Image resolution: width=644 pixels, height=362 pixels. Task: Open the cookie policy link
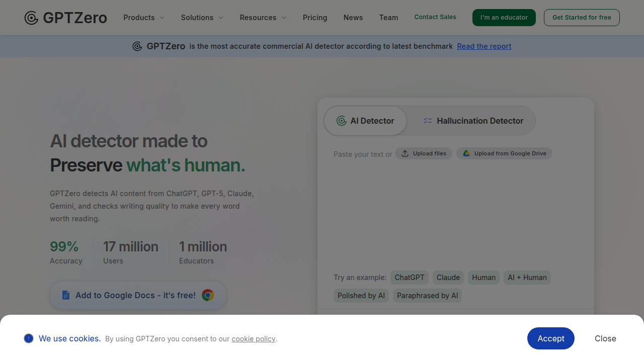tap(254, 339)
